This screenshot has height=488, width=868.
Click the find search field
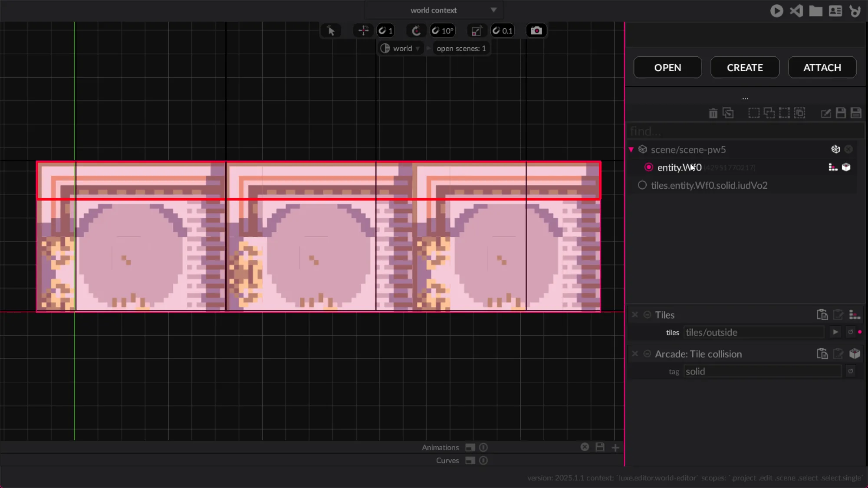[x=744, y=131]
